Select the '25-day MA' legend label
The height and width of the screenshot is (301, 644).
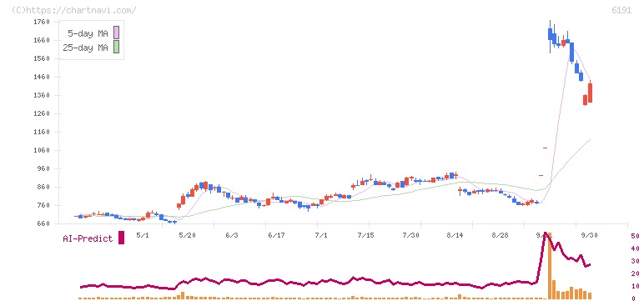click(85, 48)
